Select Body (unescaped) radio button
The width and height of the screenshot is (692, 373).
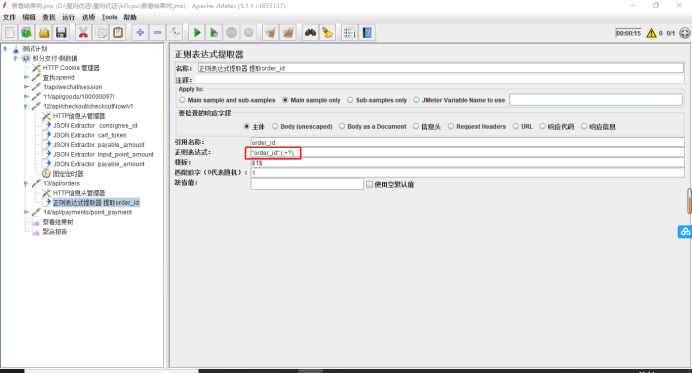pos(275,126)
